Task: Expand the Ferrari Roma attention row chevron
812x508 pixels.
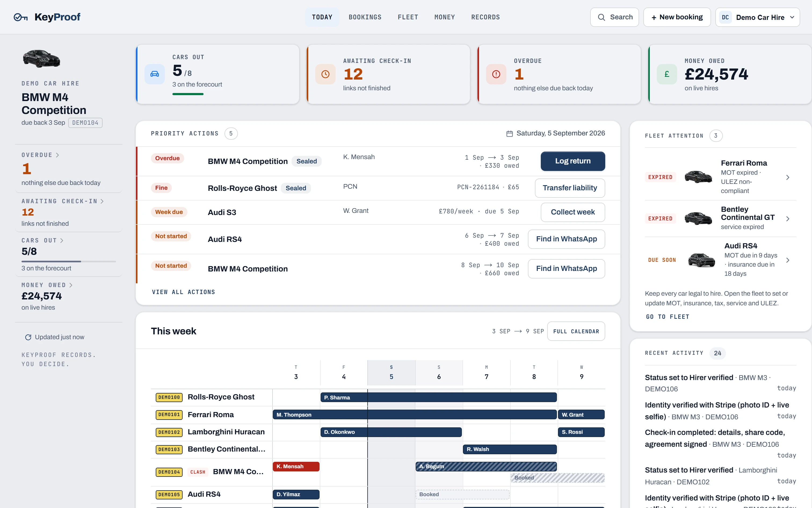Action: [788, 177]
